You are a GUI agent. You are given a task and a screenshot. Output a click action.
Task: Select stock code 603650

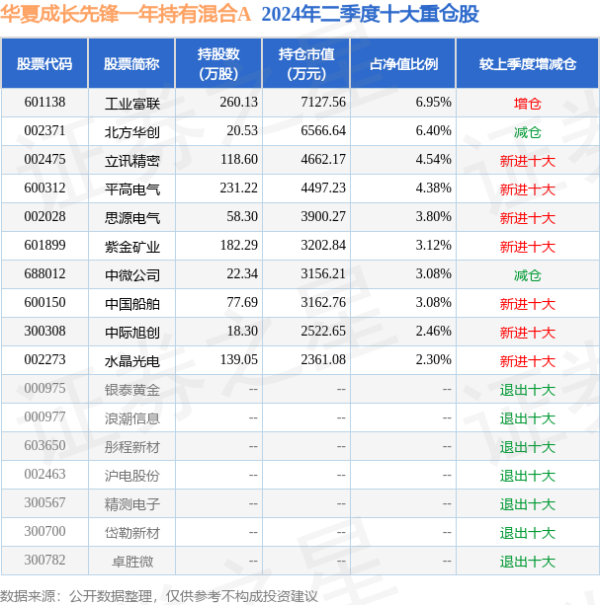tap(45, 445)
